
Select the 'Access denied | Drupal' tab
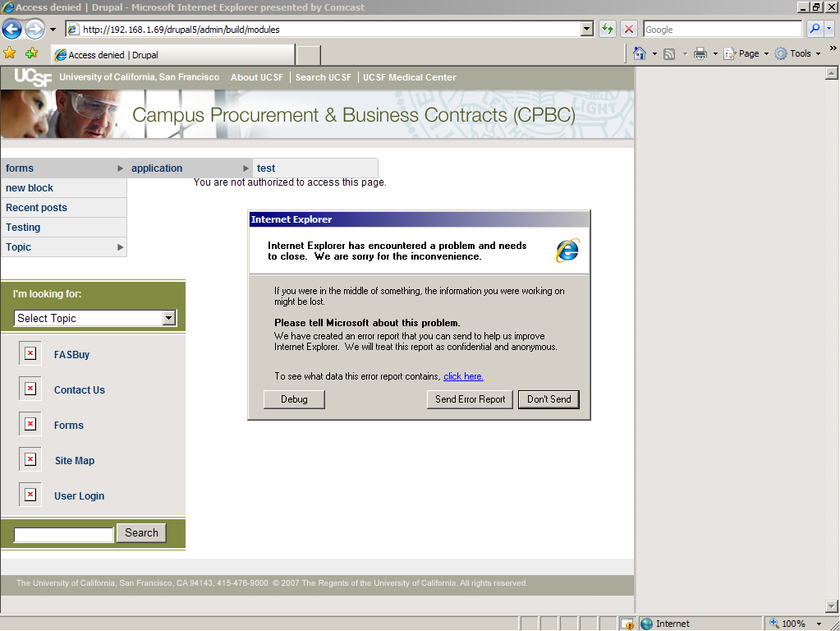tap(172, 55)
